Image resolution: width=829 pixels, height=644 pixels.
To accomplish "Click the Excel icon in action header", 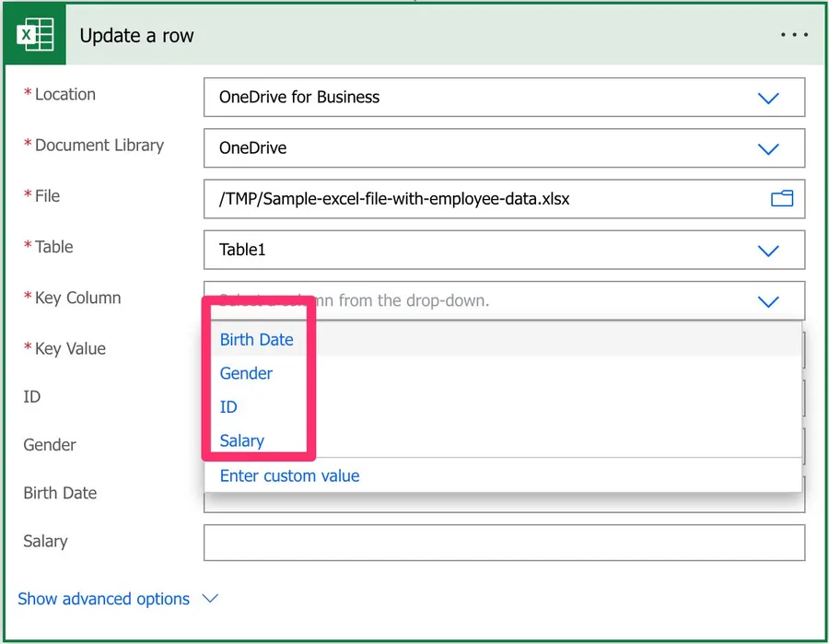I will [35, 36].
